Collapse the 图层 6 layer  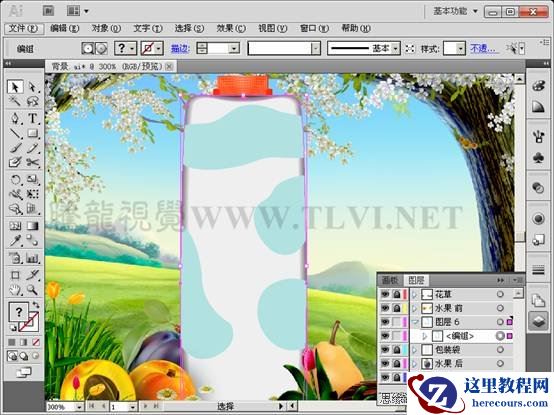(x=415, y=322)
